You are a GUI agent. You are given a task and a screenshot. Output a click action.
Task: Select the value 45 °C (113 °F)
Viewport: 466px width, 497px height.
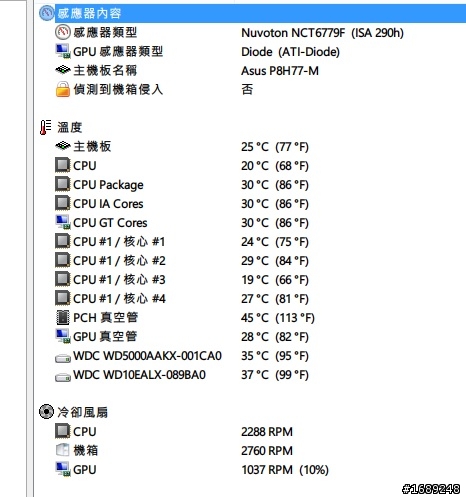(x=278, y=318)
